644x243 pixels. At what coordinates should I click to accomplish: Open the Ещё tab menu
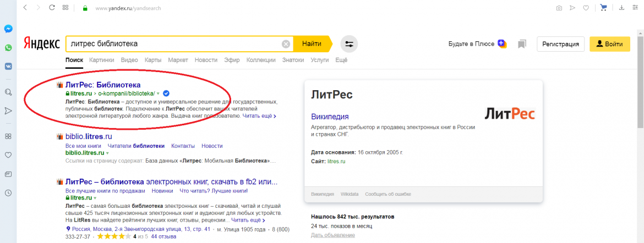click(341, 60)
